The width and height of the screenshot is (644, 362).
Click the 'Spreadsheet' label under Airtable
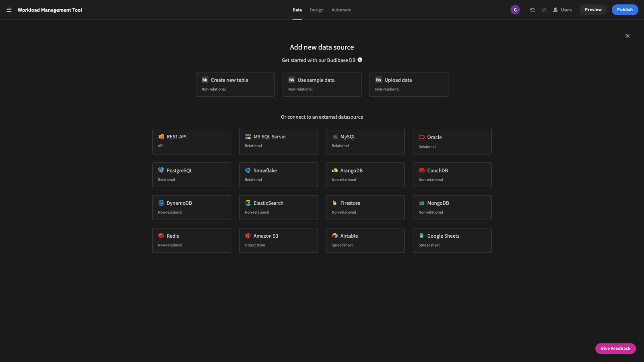[x=342, y=245]
